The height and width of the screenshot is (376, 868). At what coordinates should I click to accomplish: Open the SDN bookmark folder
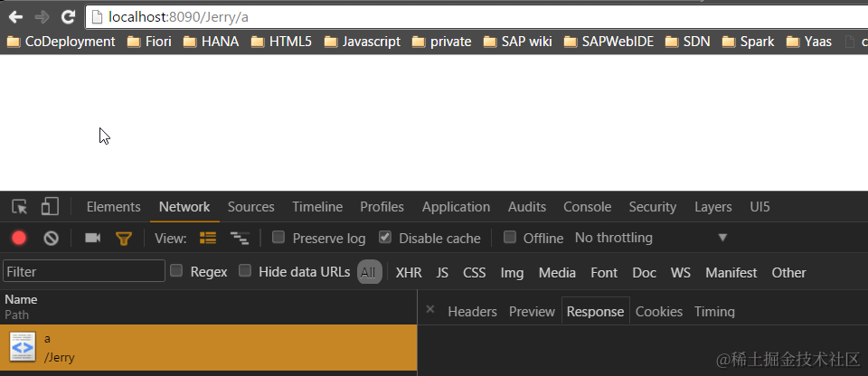click(687, 42)
